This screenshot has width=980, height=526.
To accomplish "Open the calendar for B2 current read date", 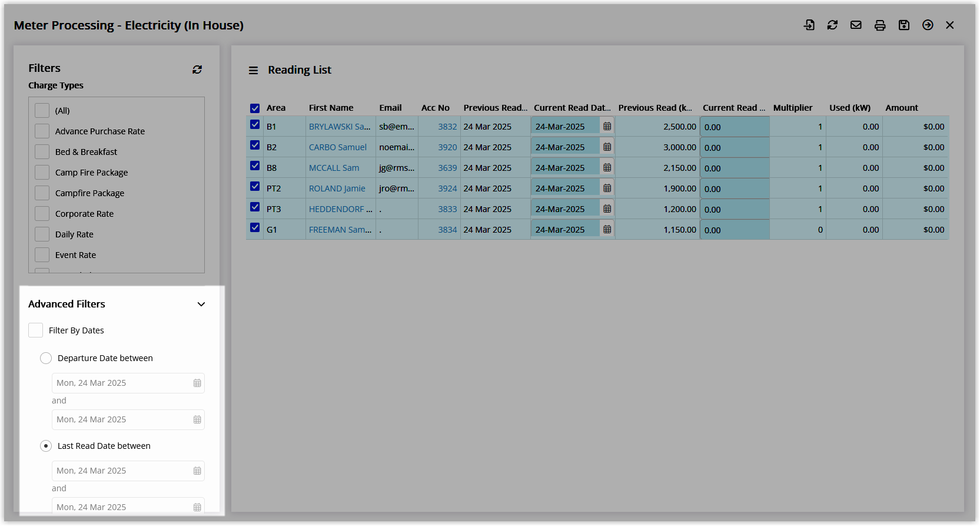I will click(x=607, y=147).
